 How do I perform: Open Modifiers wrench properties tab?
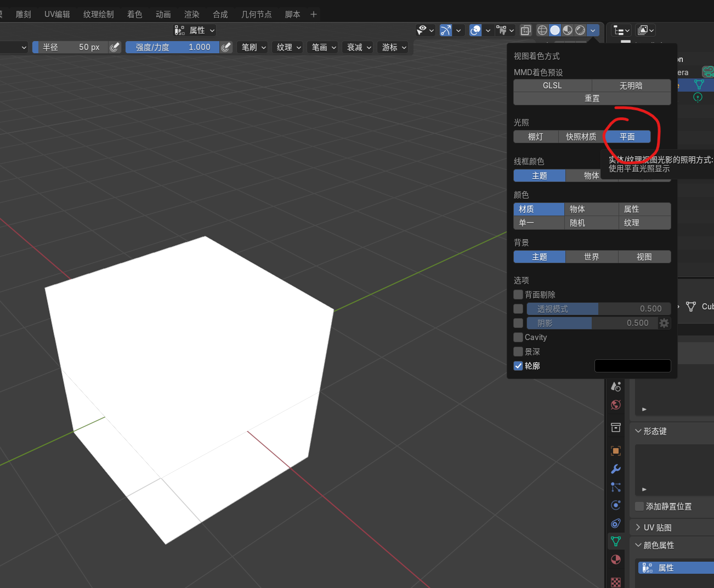pos(616,469)
